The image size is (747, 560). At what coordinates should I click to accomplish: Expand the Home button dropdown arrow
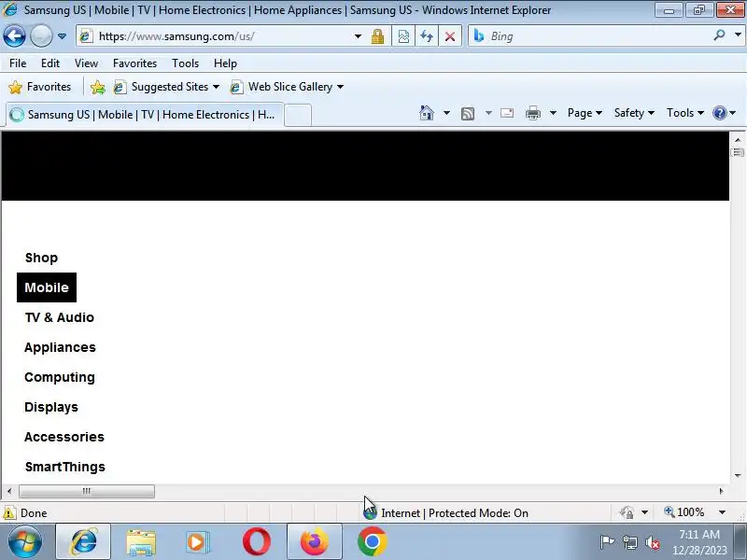446,113
